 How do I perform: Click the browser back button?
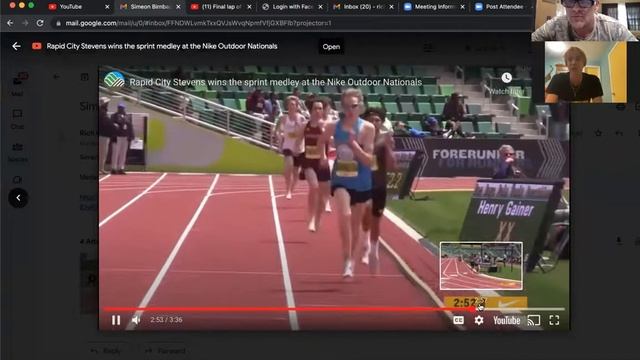click(10, 23)
